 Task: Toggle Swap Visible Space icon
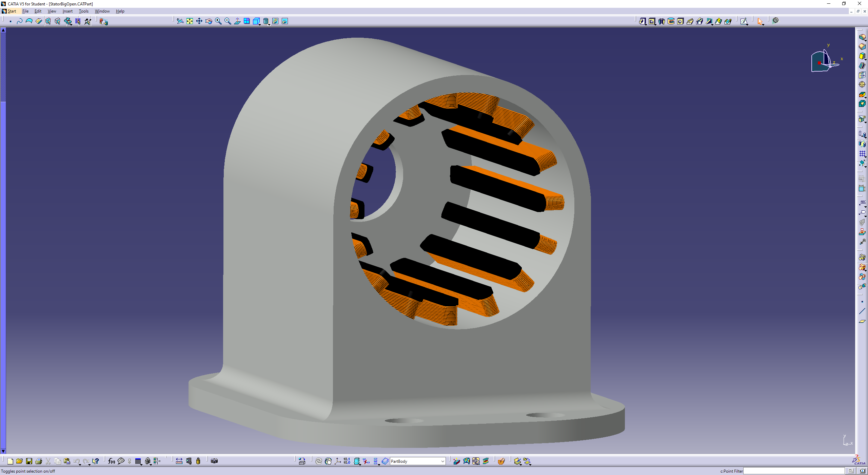285,21
